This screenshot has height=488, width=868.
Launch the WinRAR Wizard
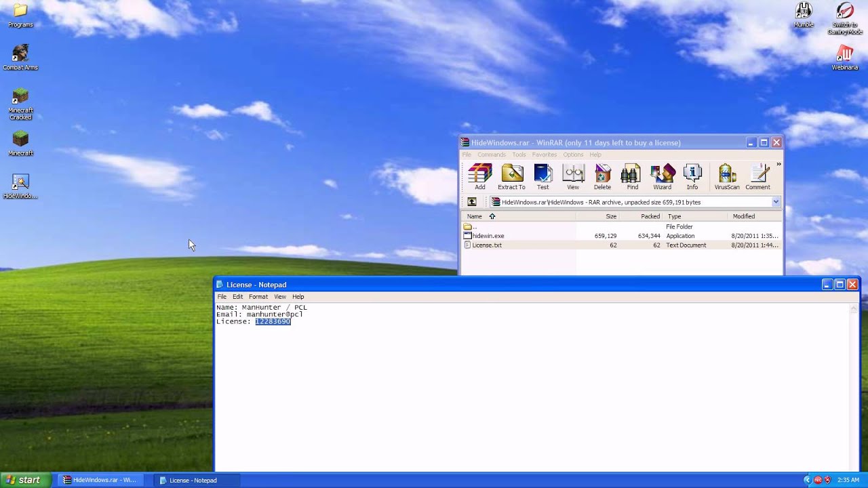[662, 177]
